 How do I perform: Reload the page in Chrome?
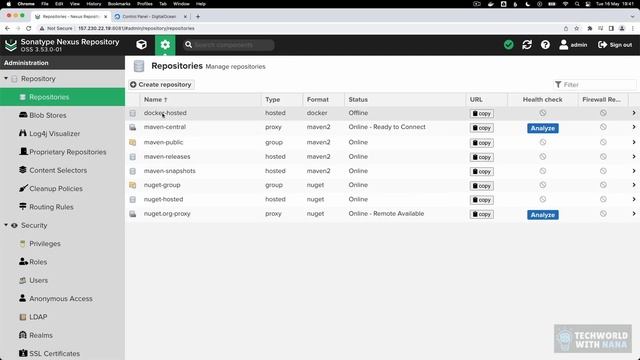(29, 29)
